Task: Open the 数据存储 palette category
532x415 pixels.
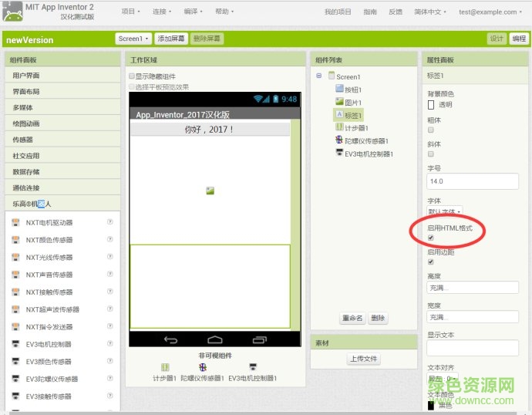Action: pyautogui.click(x=62, y=172)
